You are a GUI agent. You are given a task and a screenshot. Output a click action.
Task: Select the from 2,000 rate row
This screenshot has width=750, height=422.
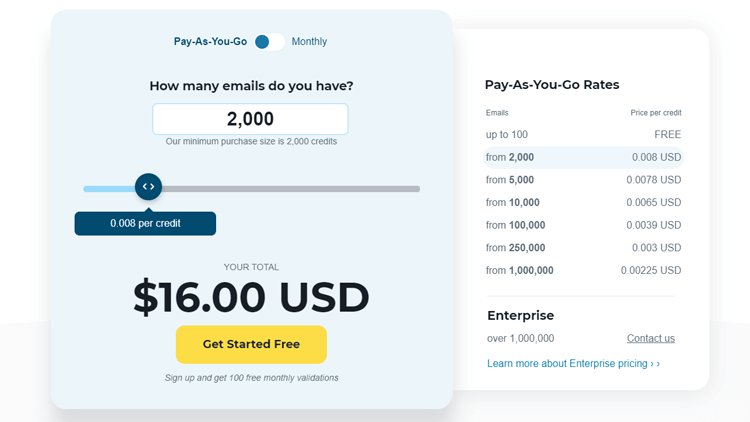tap(583, 157)
